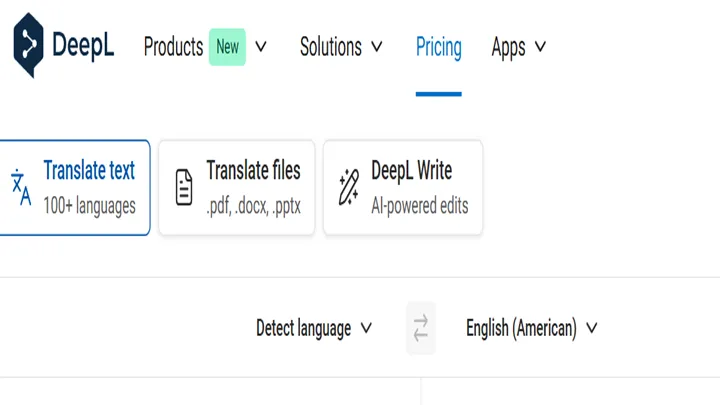Switch to the DeepL Write tab
Screen dimensions: 720x405
tap(411, 171)
